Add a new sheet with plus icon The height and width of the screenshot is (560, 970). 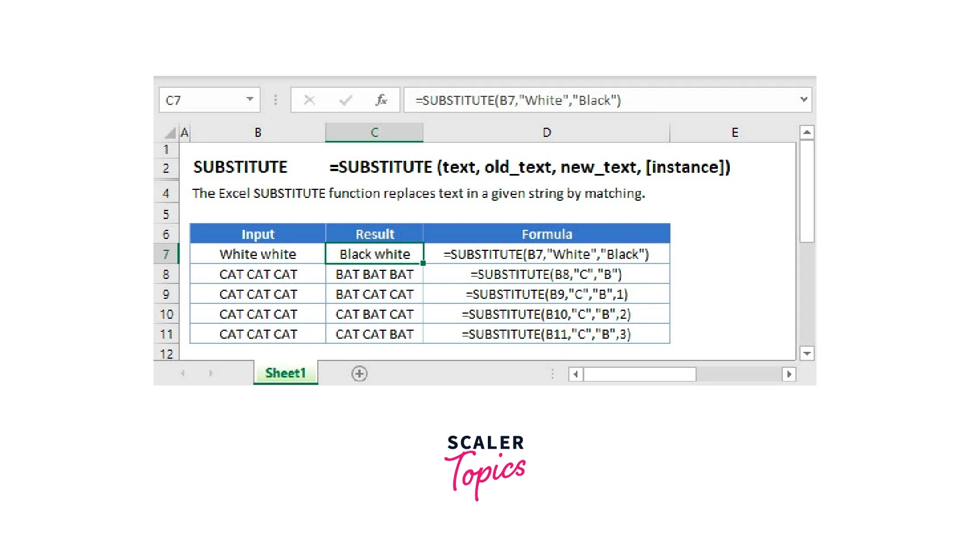pyautogui.click(x=359, y=374)
